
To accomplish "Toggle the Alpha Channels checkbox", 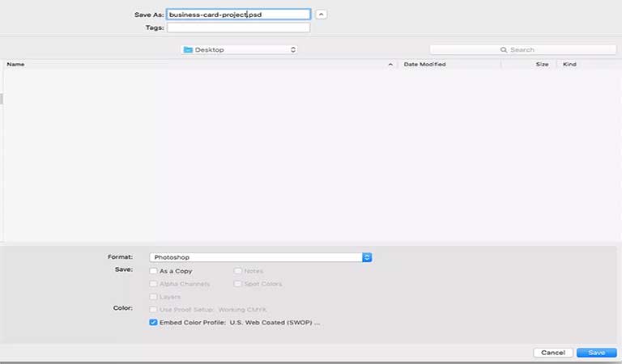I will pyautogui.click(x=154, y=284).
